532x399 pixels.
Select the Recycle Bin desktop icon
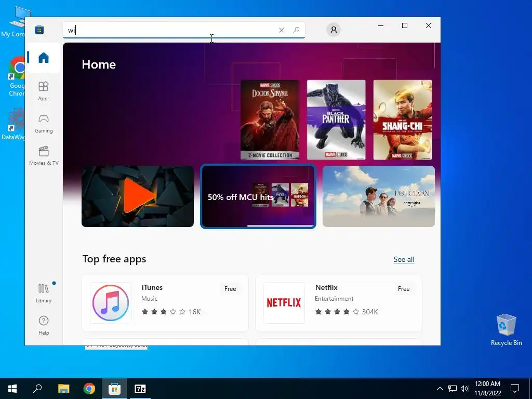(506, 330)
